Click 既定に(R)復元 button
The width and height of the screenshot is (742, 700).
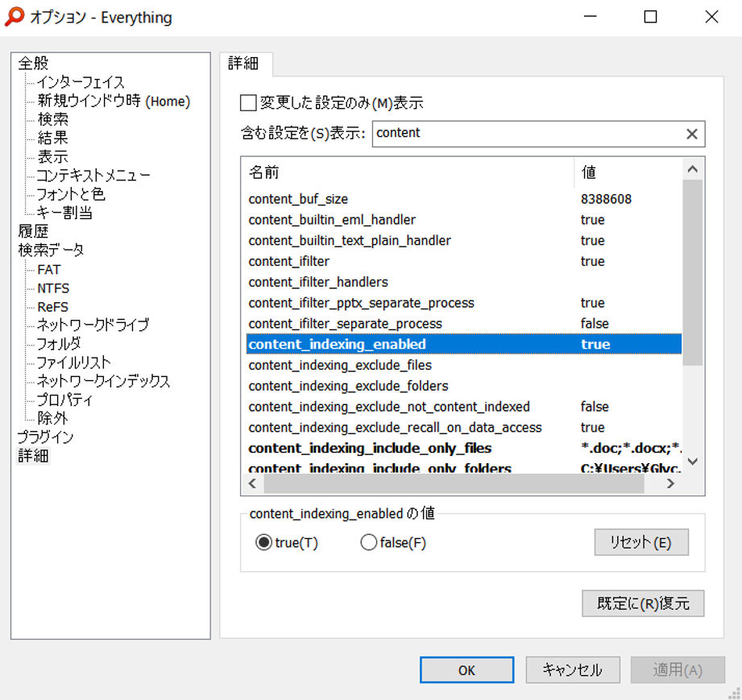point(643,603)
